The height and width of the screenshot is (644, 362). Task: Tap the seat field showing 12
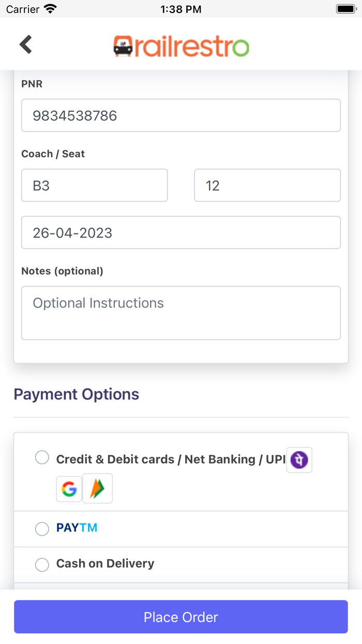click(x=267, y=185)
